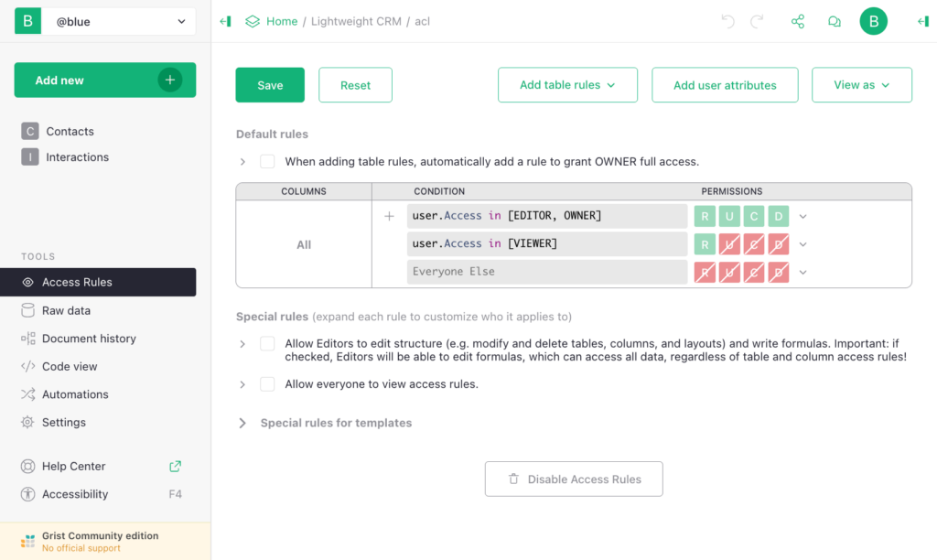Viewport: 937px width, 560px height.
Task: Click the redo arrow icon
Action: [x=757, y=22]
